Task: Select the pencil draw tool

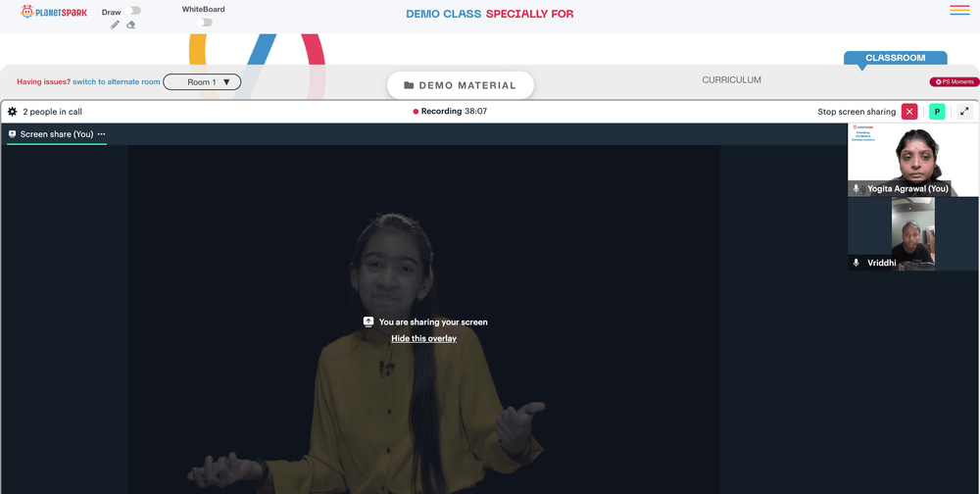Action: tap(115, 25)
